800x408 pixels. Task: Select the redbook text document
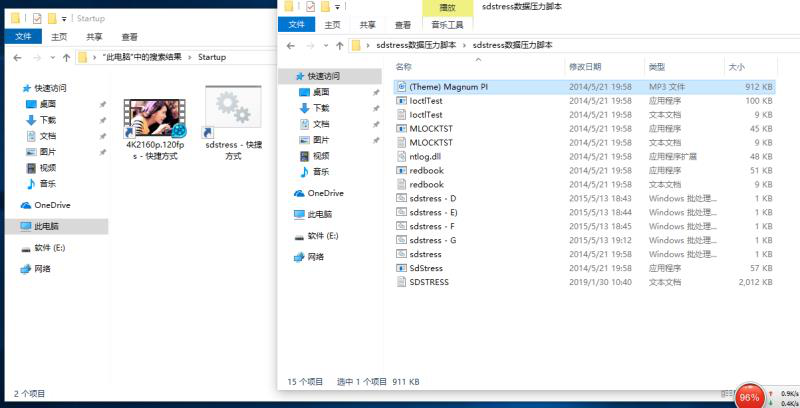point(585,184)
